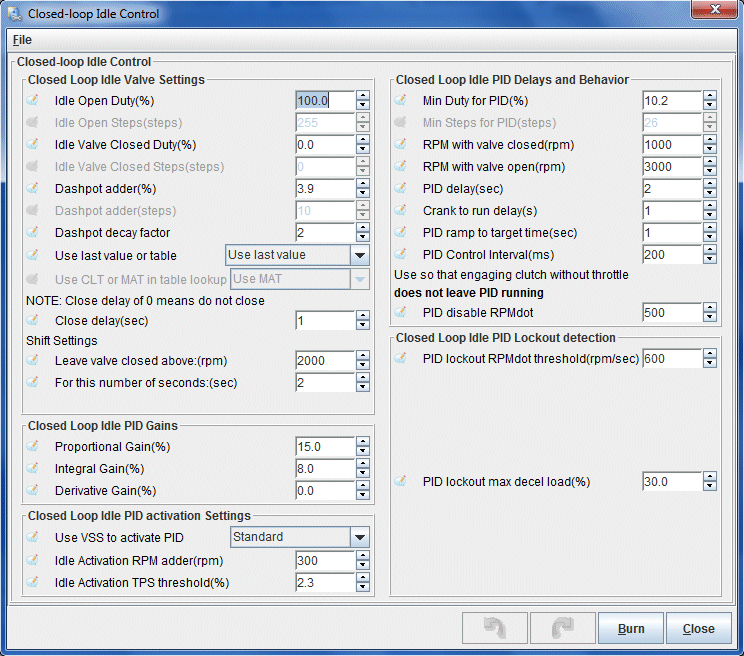
Task: Click the PID ramp to target time input field
Action: point(672,232)
